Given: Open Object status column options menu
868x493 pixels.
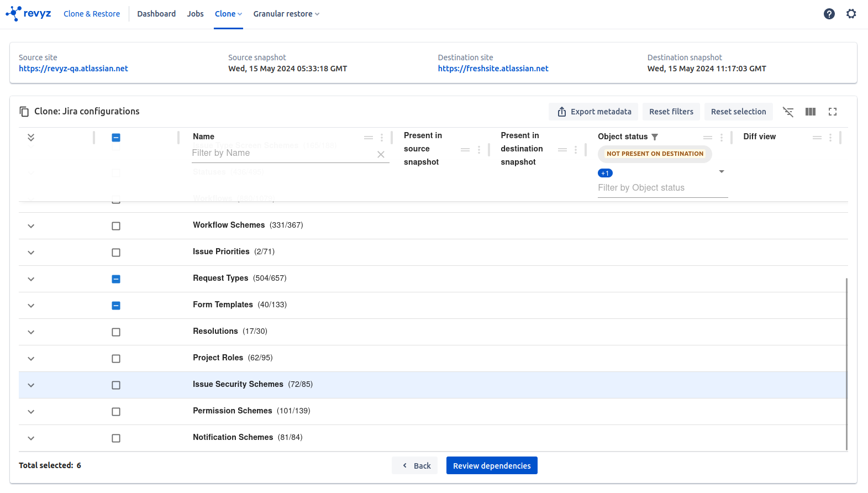Looking at the screenshot, I should coord(721,138).
